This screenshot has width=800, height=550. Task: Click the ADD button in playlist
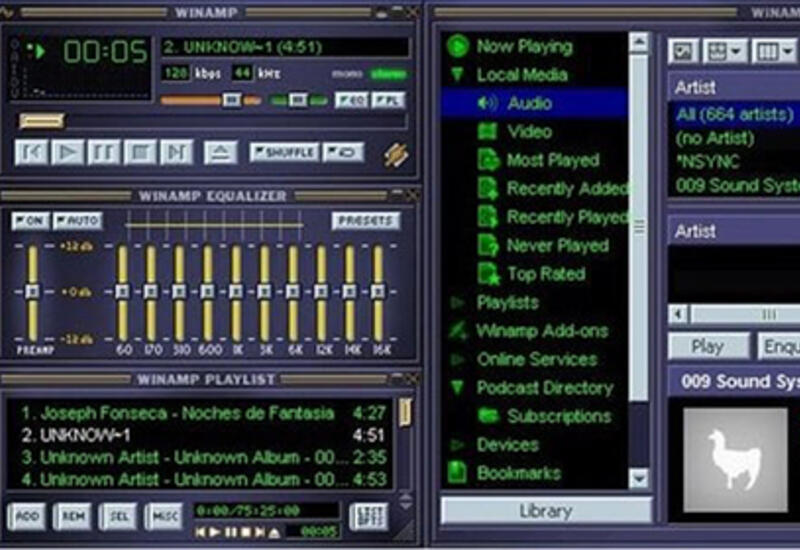27,517
